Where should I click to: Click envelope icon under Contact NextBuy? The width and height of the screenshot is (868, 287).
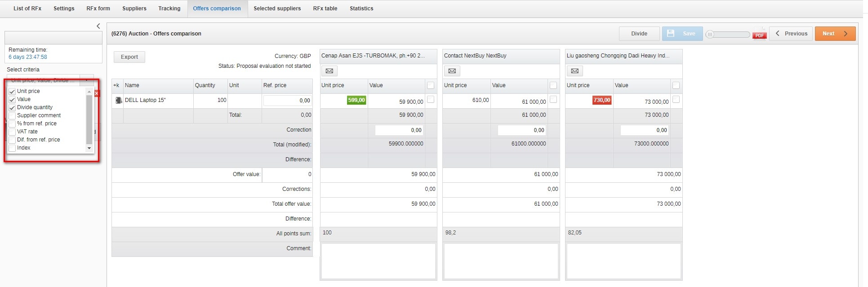pos(452,71)
